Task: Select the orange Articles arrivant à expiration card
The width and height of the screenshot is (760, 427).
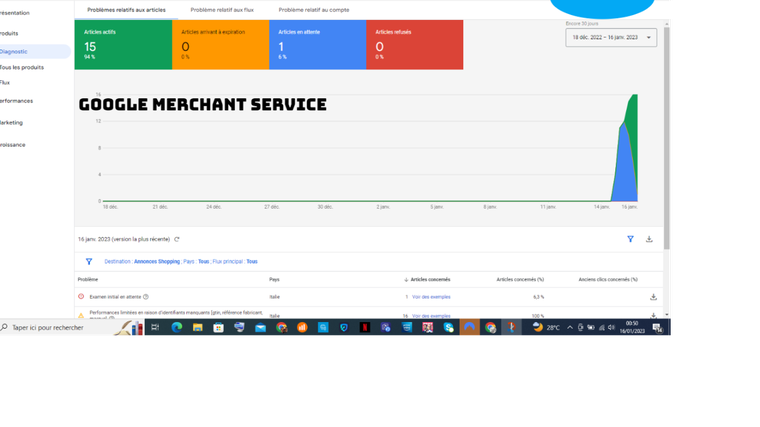Action: click(x=221, y=45)
